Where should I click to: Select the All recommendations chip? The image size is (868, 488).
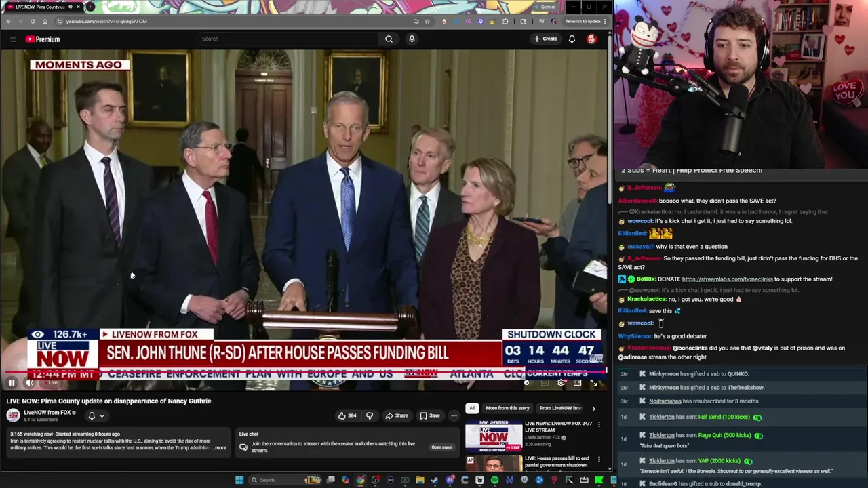coord(472,408)
